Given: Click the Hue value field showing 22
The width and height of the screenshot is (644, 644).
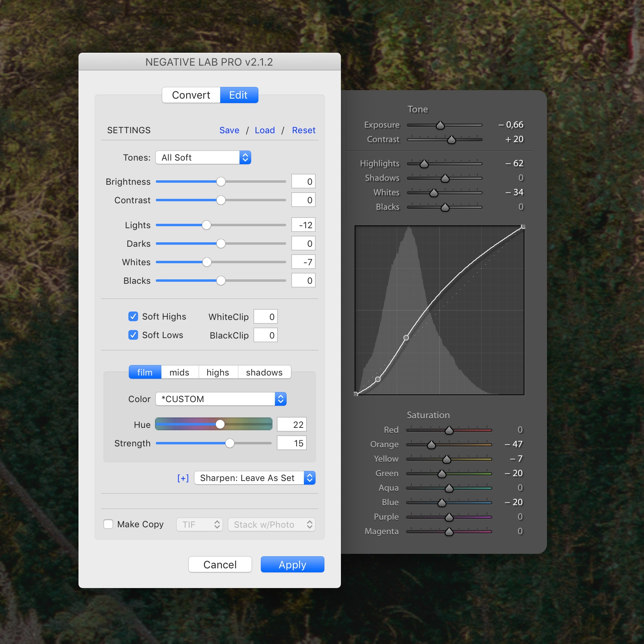Looking at the screenshot, I should point(292,425).
